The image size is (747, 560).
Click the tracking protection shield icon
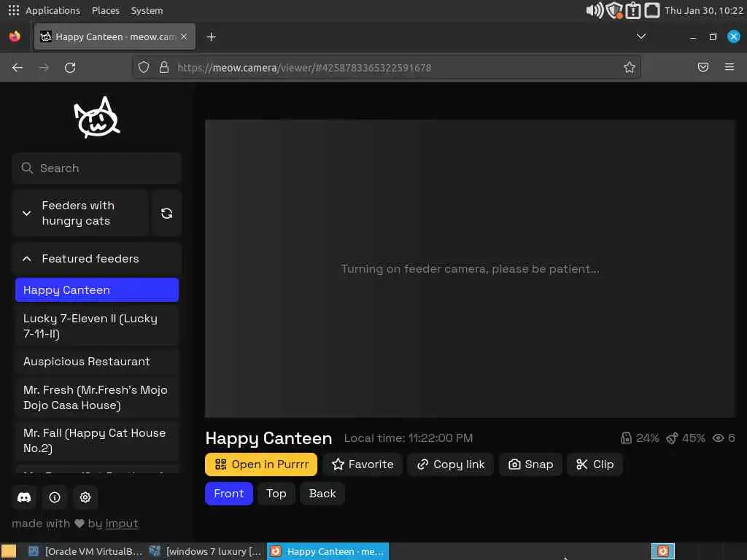144,68
